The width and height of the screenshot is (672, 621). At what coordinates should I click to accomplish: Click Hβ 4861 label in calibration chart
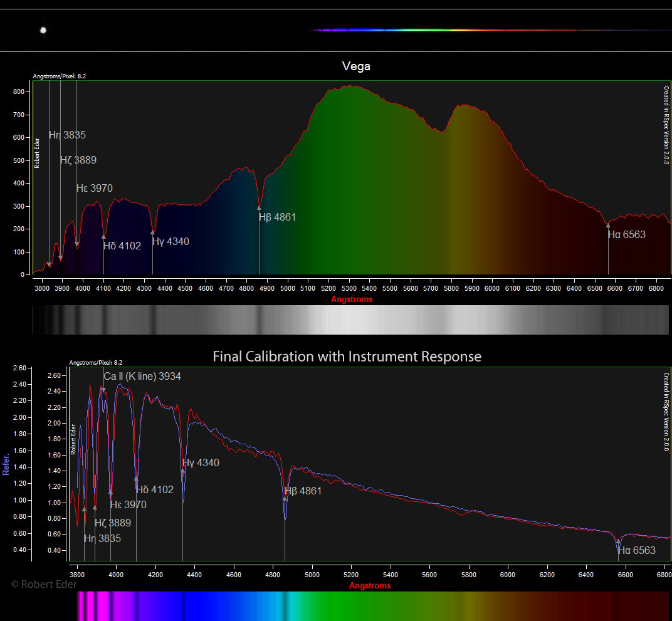tap(303, 491)
